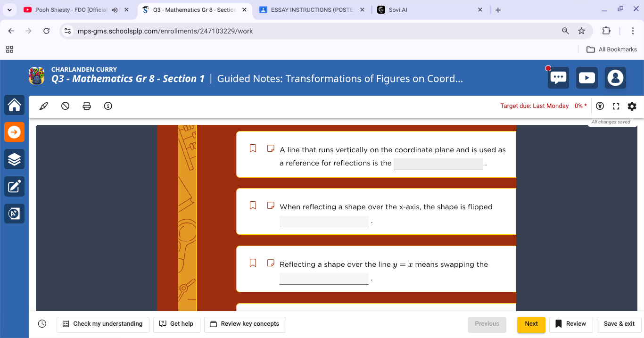
Task: Open the accessibility options icon
Action: coord(600,106)
